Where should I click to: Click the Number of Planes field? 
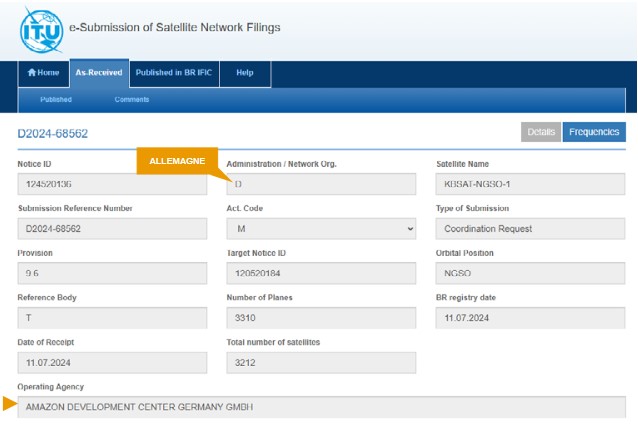tap(321, 318)
